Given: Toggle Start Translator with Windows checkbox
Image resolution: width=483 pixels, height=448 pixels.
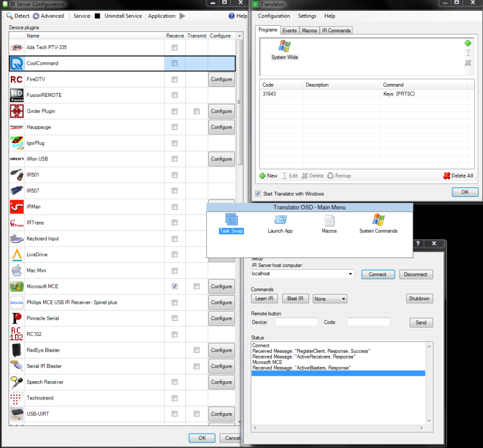Looking at the screenshot, I should pyautogui.click(x=258, y=194).
